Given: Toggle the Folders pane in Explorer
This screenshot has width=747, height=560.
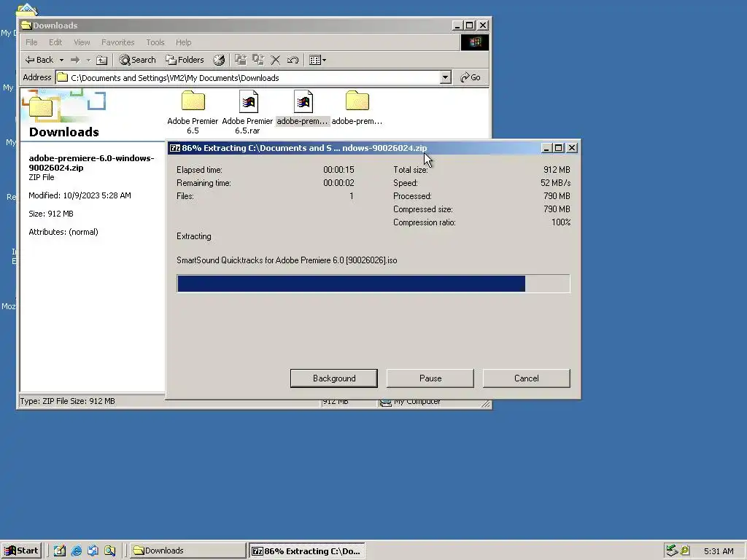Looking at the screenshot, I should pos(185,60).
